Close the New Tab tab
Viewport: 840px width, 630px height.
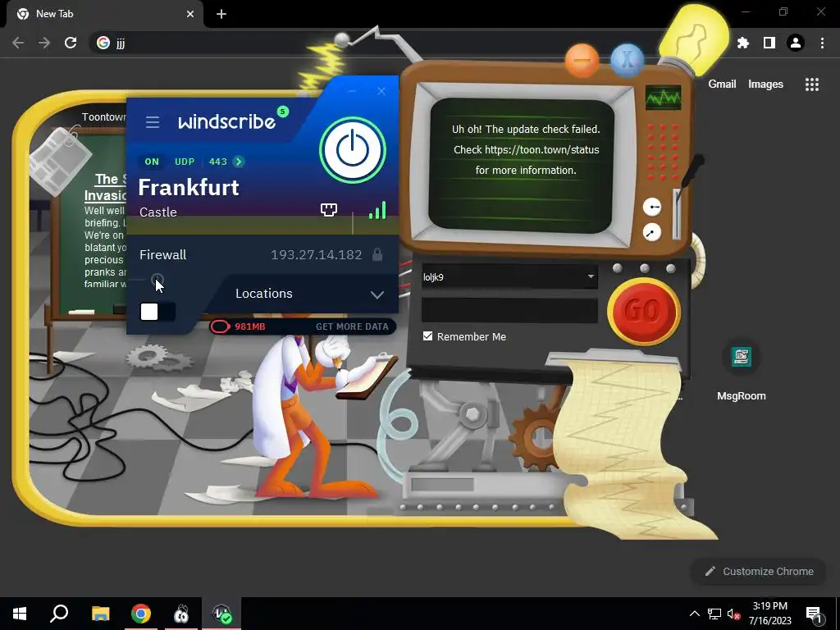tap(189, 14)
